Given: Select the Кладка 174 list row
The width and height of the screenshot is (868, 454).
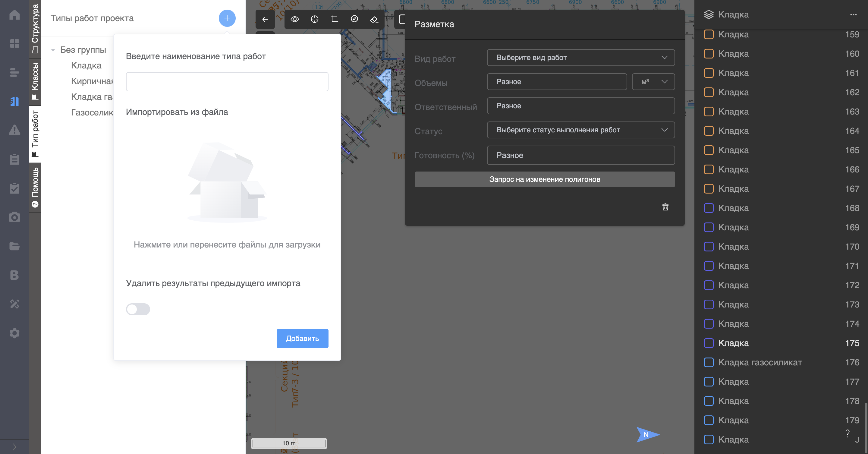Looking at the screenshot, I should tap(781, 324).
